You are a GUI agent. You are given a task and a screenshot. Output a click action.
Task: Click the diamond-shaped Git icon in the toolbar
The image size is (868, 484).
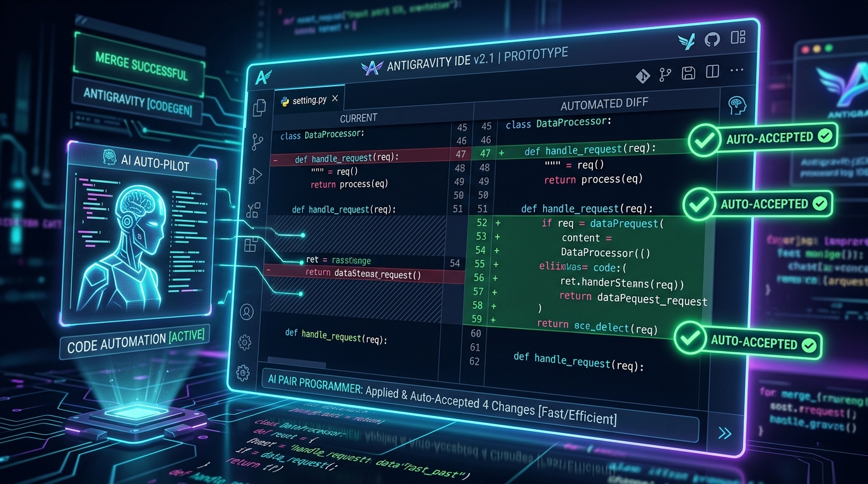pyautogui.click(x=642, y=76)
